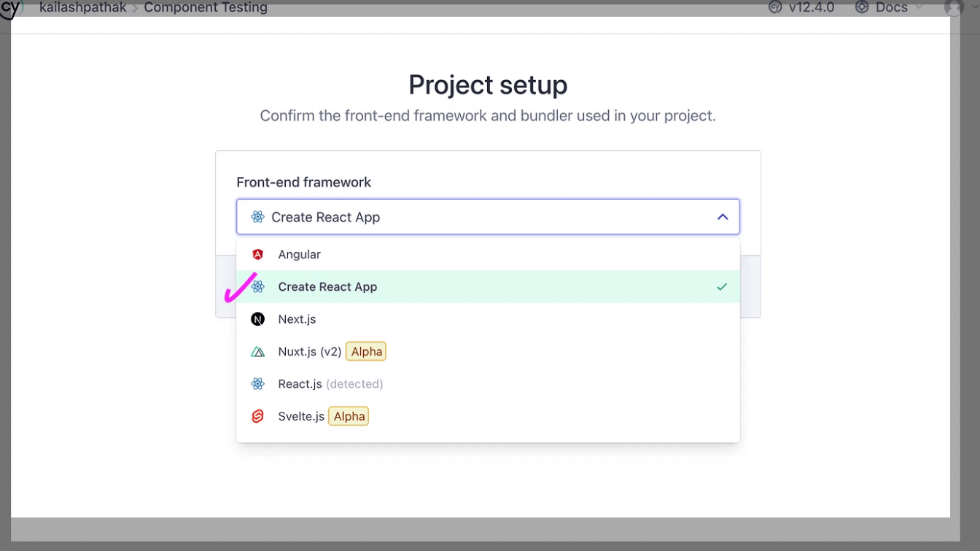Click the v12.4.0 version button
This screenshot has height=551, width=980.
pos(801,7)
